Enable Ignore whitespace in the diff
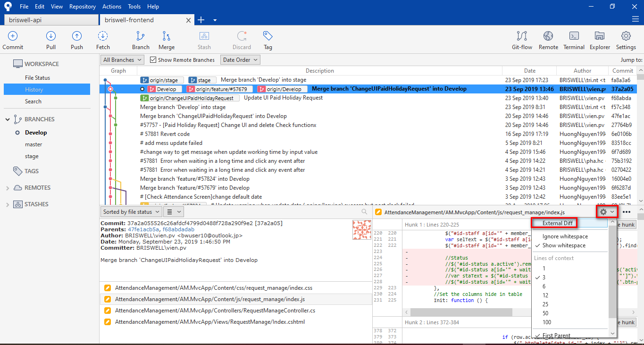Screen dimensions: 644x345 [x=566, y=236]
